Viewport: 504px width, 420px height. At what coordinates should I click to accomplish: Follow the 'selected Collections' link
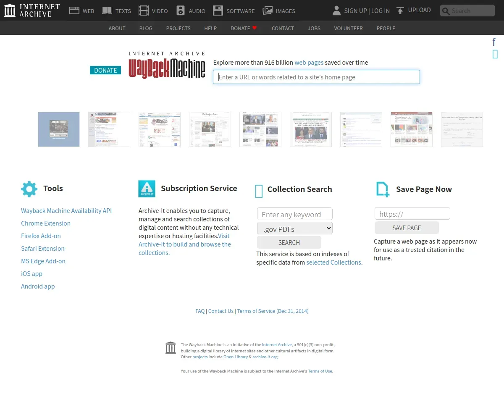333,262
